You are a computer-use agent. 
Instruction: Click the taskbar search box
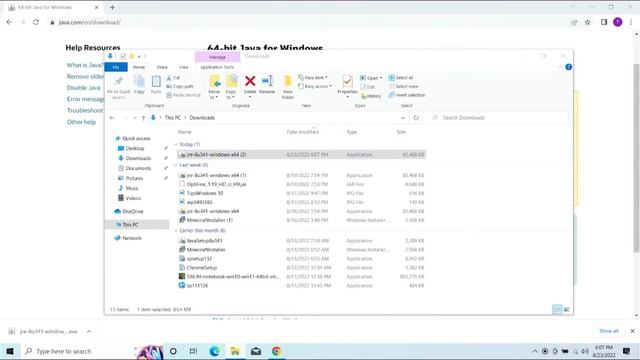coord(77,351)
